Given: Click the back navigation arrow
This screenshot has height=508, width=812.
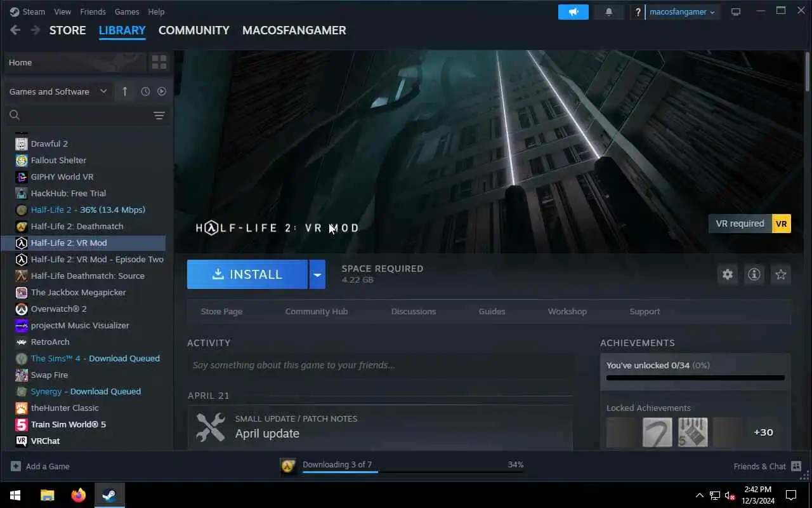Looking at the screenshot, I should tap(15, 30).
